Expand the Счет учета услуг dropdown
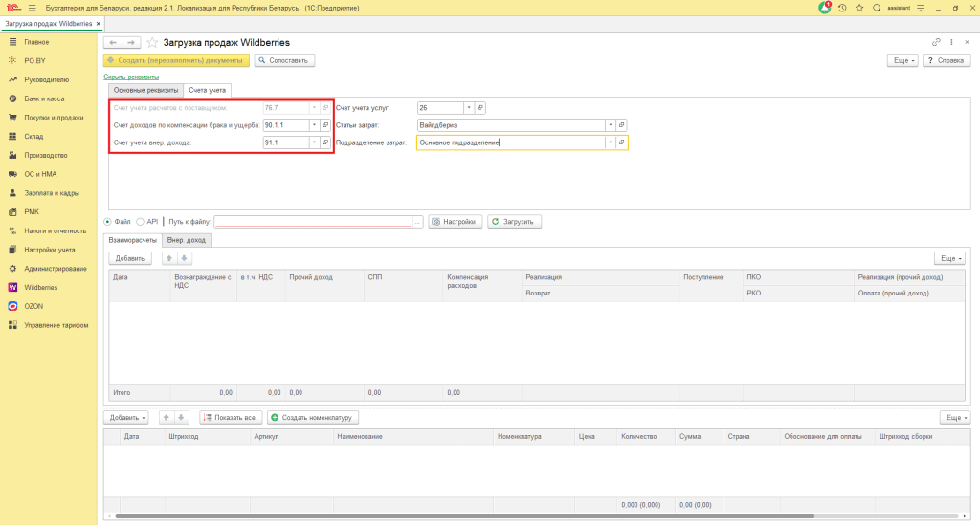This screenshot has height=525, width=980. pos(467,107)
